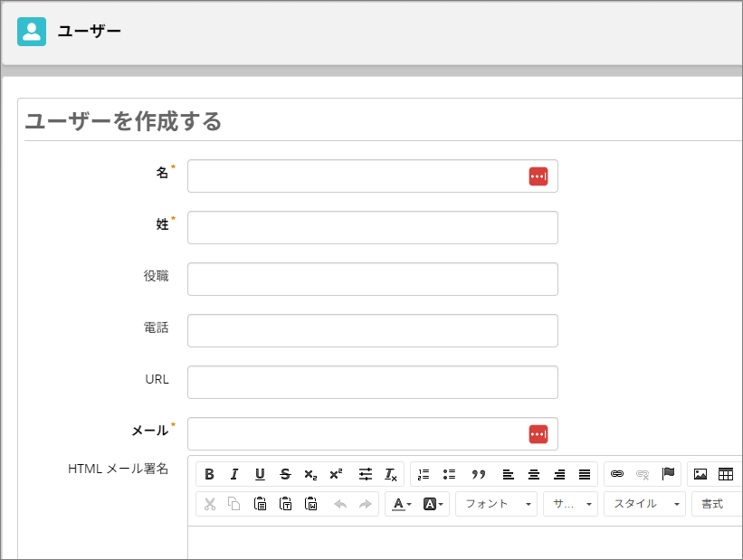Viewport: 743px width, 560px height.
Task: Open the スタイル style dropdown
Action: 644,504
